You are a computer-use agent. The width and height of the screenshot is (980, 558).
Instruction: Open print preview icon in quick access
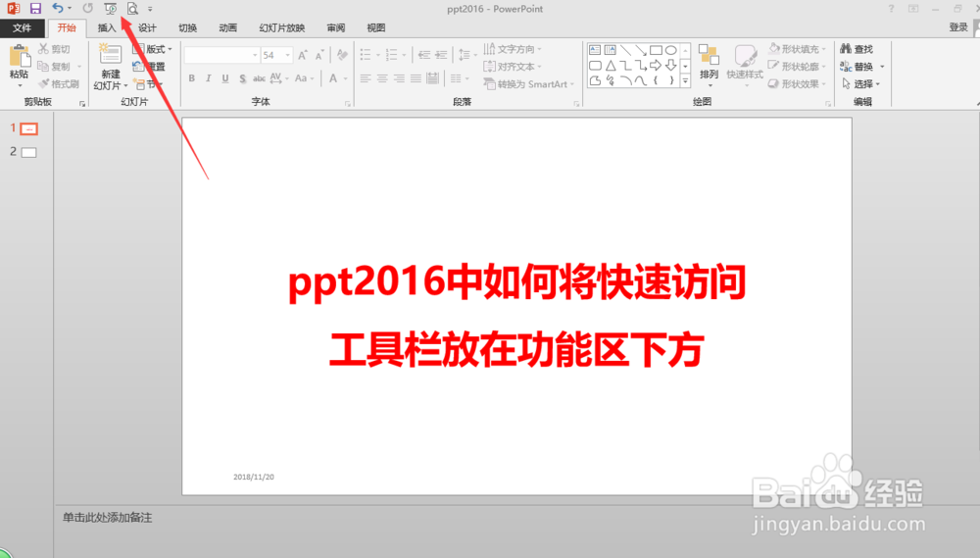point(132,9)
